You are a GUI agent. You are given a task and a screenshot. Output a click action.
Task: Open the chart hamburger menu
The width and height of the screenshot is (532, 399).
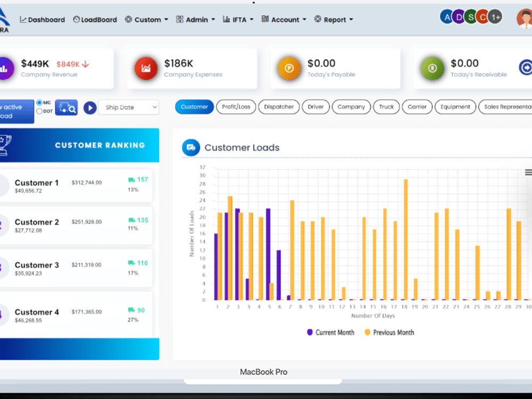pos(528,172)
